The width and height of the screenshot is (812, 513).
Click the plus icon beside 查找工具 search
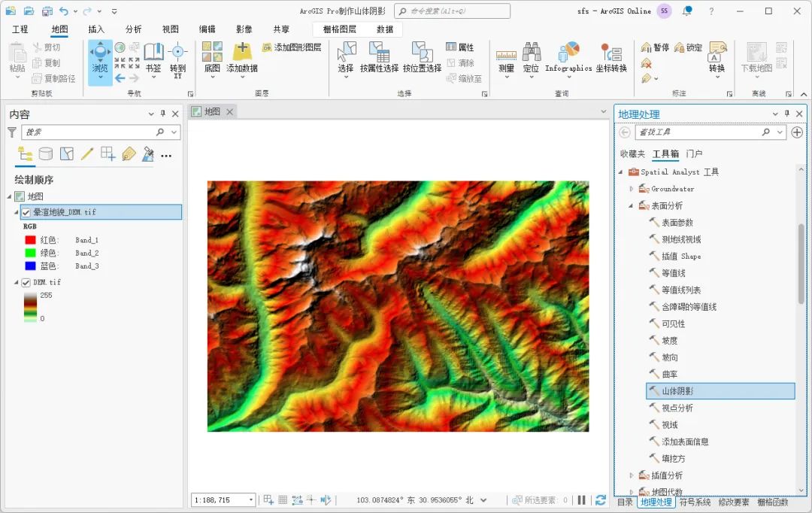coord(797,132)
